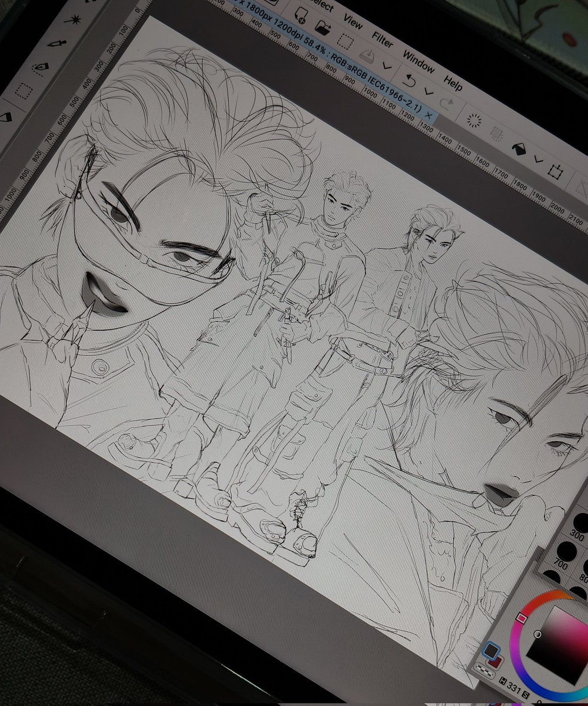Click the Undo arrow icon
588x706 pixels.
click(409, 79)
